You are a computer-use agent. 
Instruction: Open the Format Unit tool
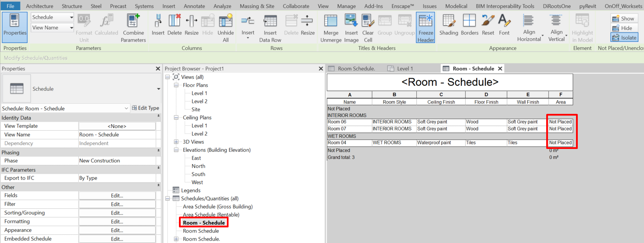tap(84, 27)
